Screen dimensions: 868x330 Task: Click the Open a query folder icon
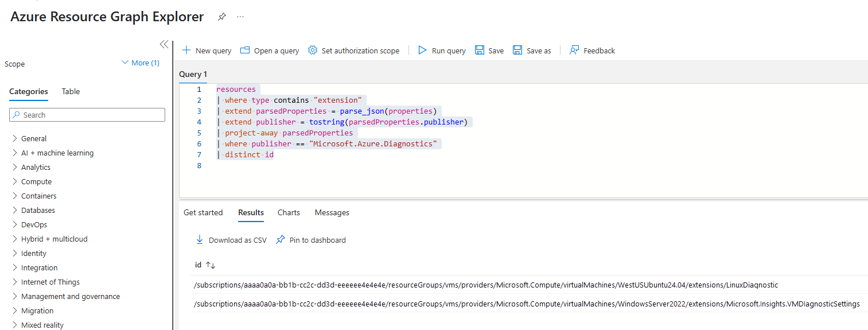[x=245, y=51]
